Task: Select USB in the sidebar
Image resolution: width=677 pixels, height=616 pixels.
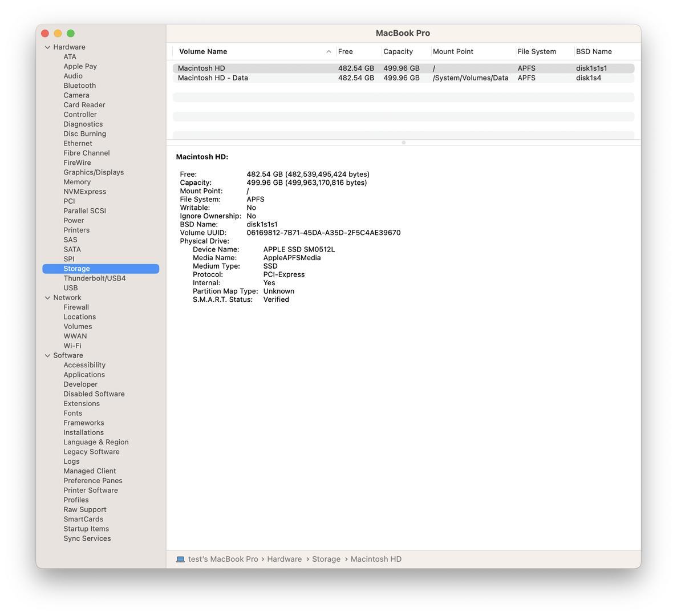Action: (71, 288)
